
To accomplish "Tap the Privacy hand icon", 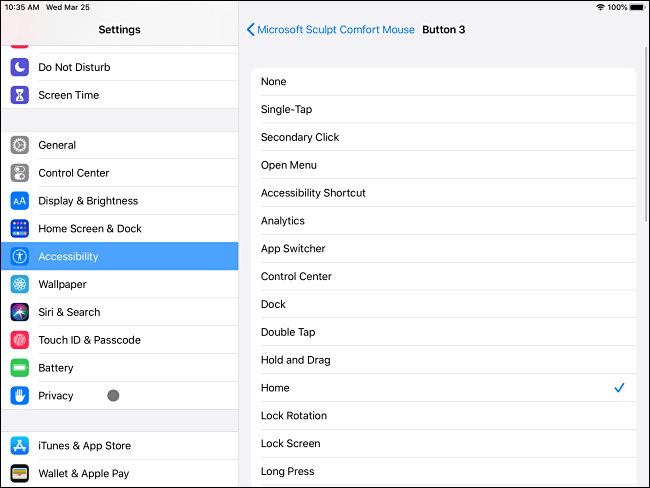I will 20,396.
